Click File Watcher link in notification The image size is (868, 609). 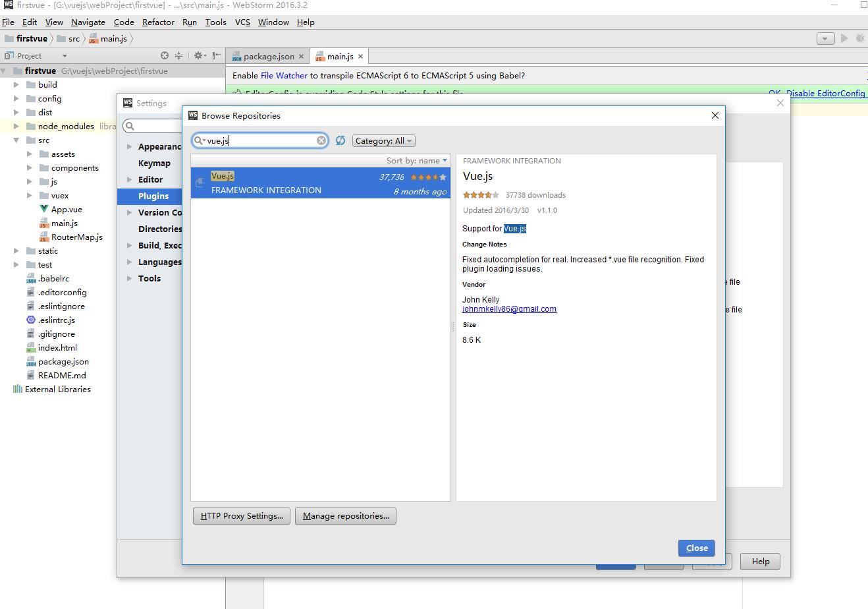(x=284, y=76)
